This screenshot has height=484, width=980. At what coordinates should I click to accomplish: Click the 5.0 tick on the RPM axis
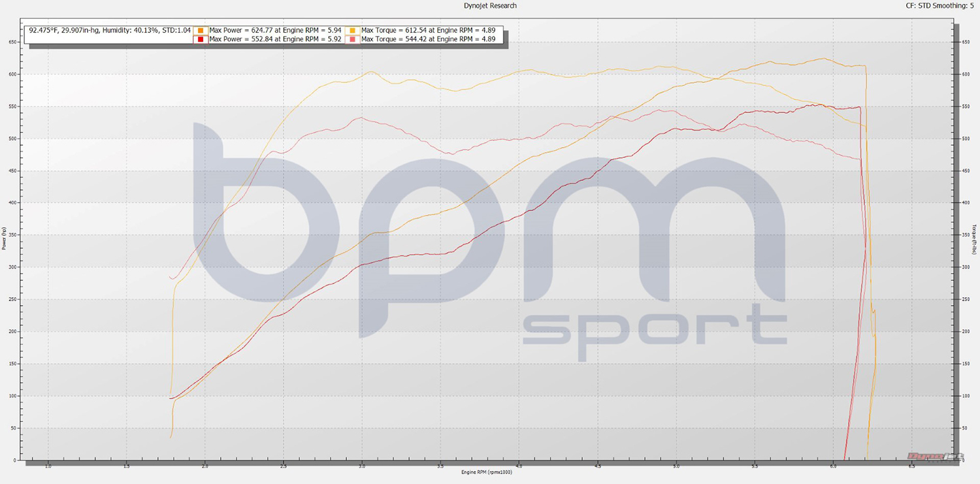point(676,466)
